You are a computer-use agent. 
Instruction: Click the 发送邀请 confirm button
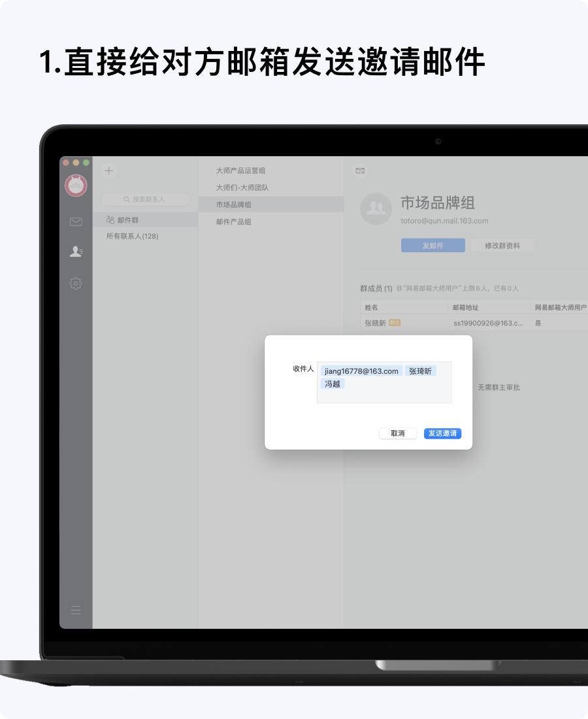click(442, 433)
